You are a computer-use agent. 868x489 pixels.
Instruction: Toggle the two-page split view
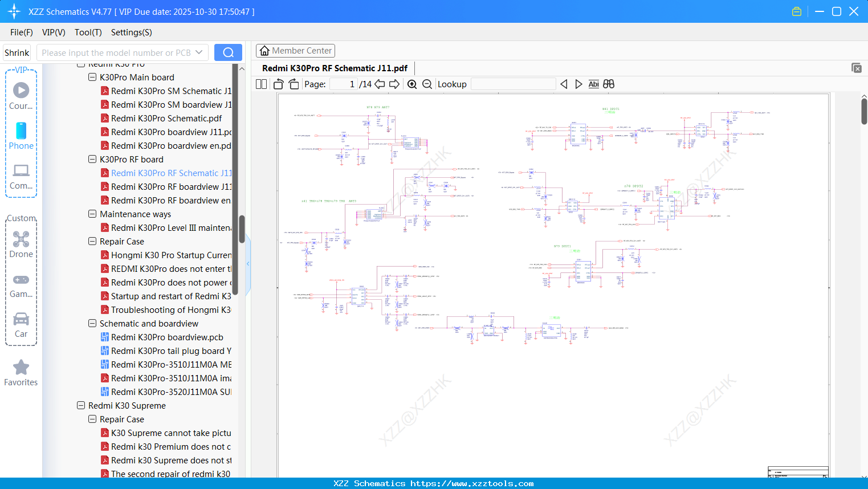pyautogui.click(x=262, y=84)
